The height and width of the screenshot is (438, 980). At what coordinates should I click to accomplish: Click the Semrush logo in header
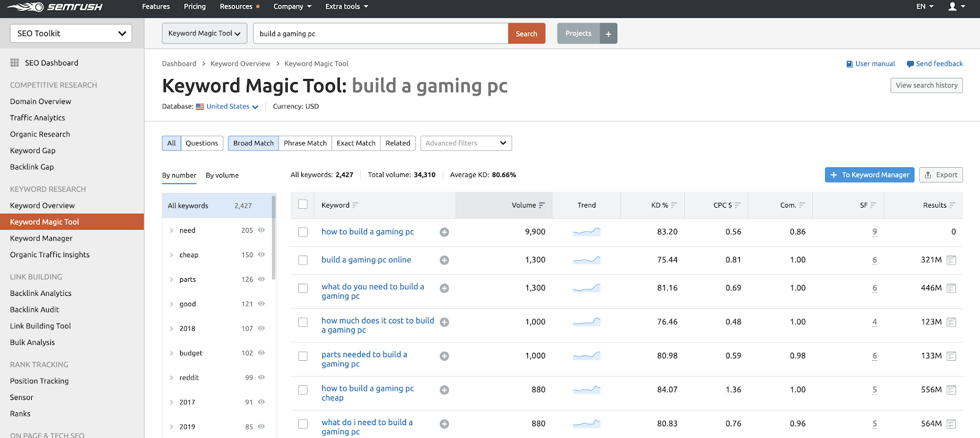tap(55, 7)
